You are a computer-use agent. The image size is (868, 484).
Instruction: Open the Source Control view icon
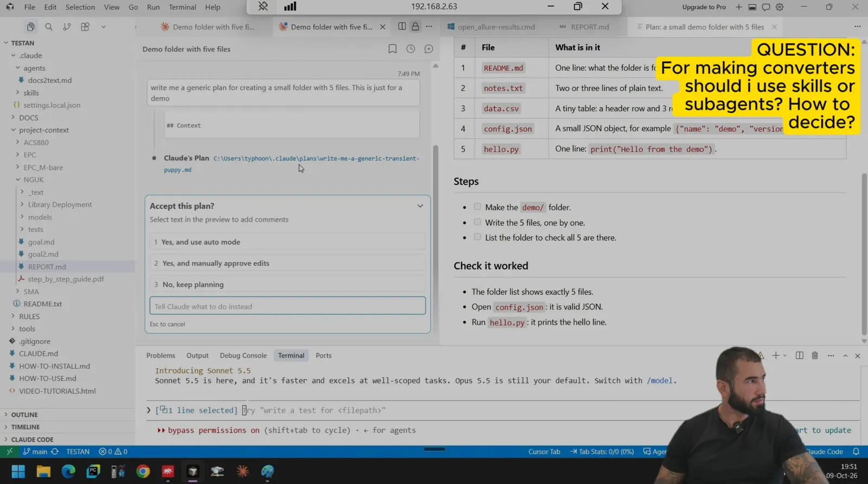tap(67, 27)
